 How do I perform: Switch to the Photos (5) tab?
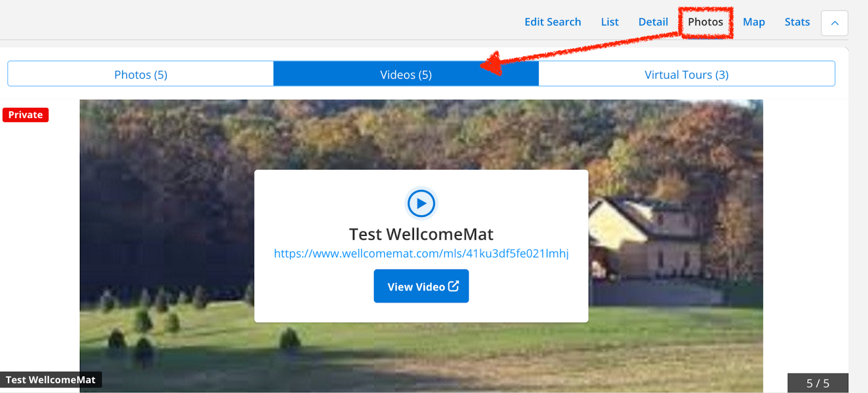tap(141, 74)
